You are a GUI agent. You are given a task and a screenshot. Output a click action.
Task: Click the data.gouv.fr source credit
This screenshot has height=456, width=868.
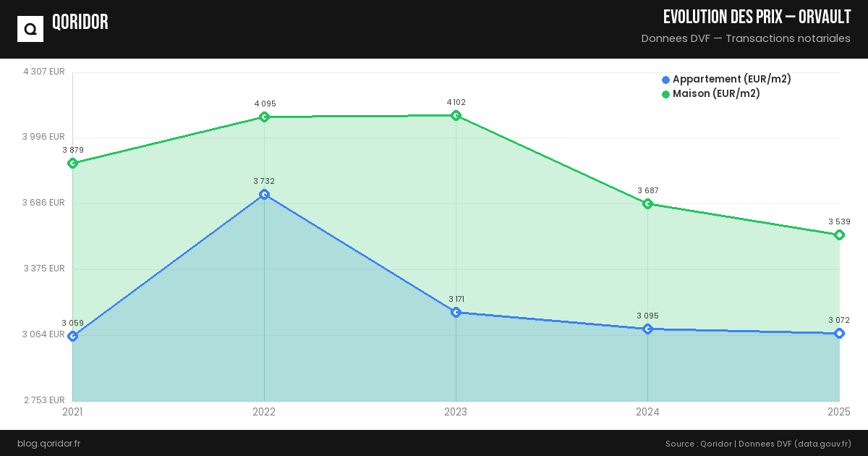pos(822,444)
